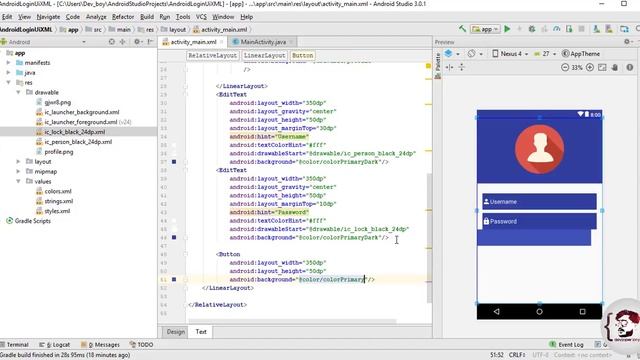Open API level 27 dropdown
640x360 pixels.
pyautogui.click(x=545, y=53)
